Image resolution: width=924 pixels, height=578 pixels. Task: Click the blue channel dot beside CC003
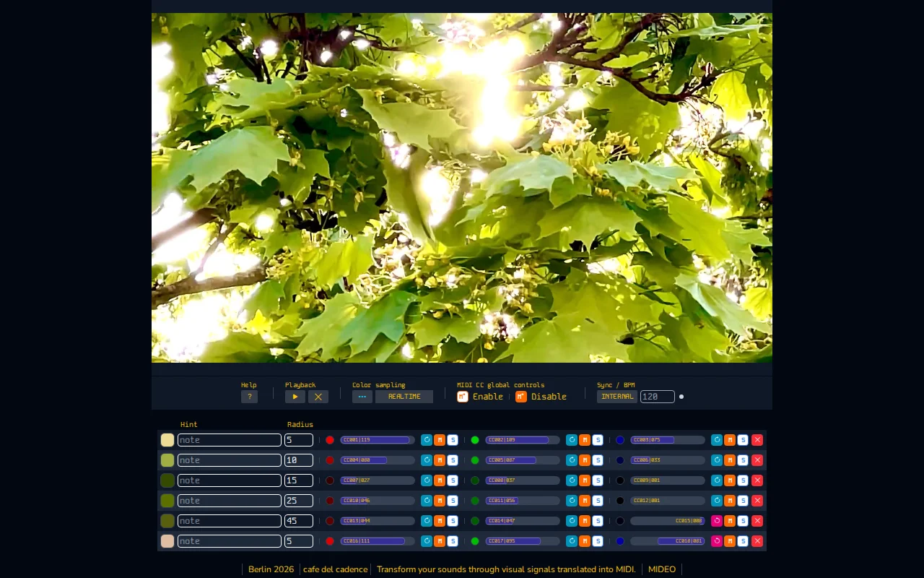[x=620, y=440]
